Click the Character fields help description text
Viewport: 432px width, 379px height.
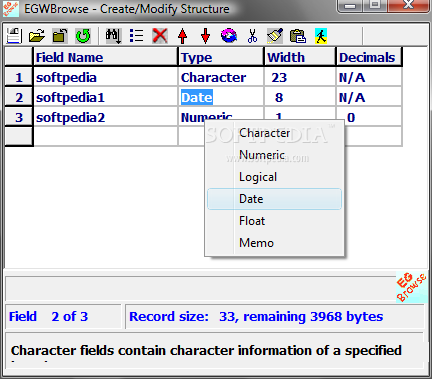click(x=206, y=351)
